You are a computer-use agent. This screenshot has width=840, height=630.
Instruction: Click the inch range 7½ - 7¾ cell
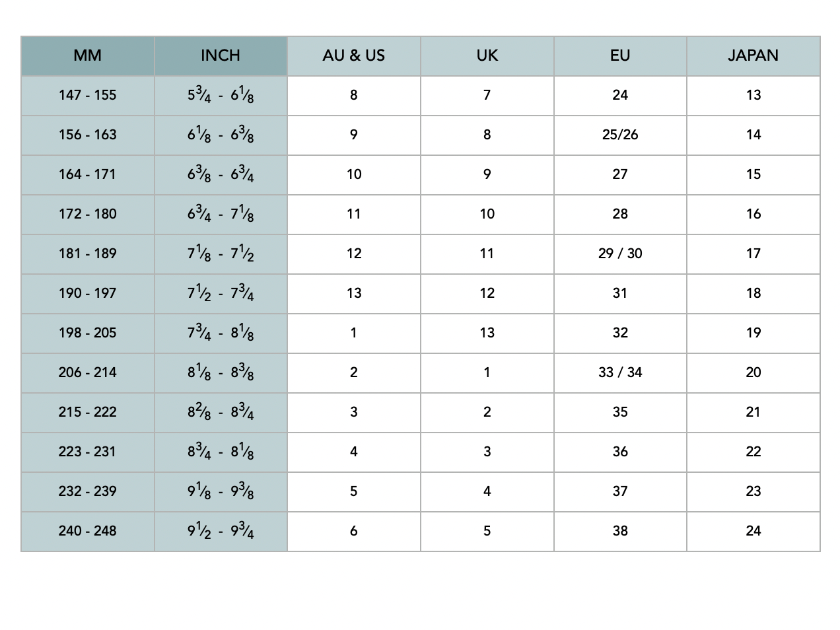(x=221, y=293)
